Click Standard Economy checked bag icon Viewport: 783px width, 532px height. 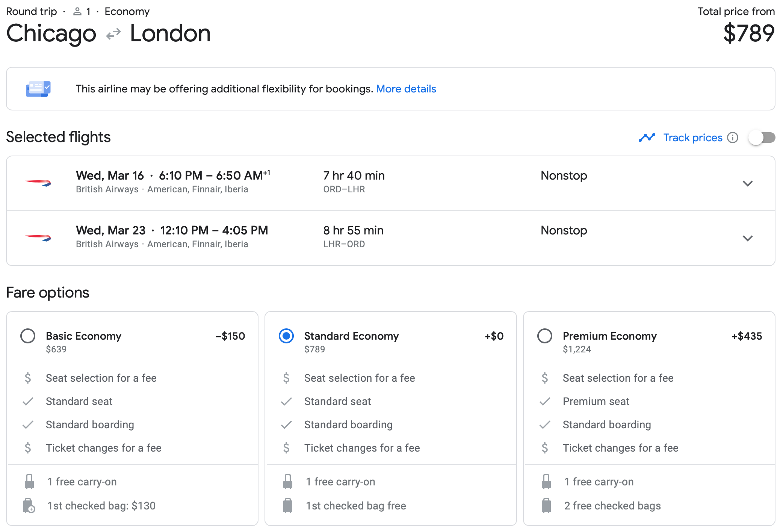pyautogui.click(x=288, y=506)
